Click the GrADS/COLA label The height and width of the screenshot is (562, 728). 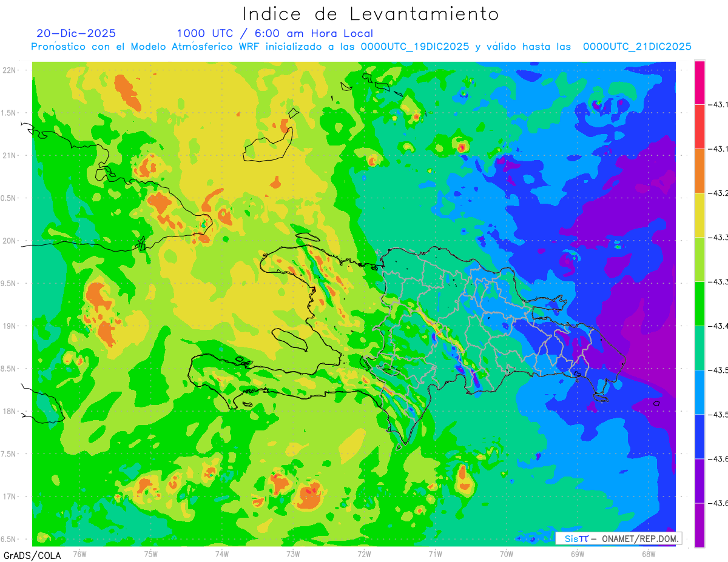click(32, 555)
